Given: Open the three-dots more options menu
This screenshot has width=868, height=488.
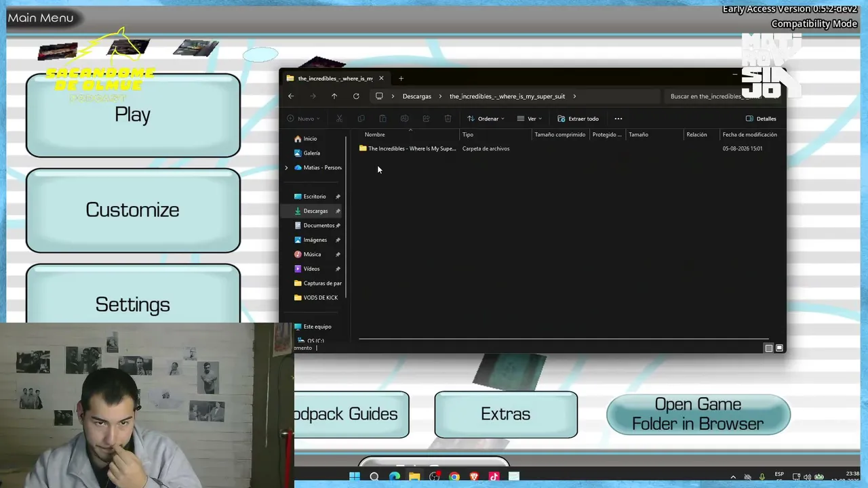Looking at the screenshot, I should [618, 119].
